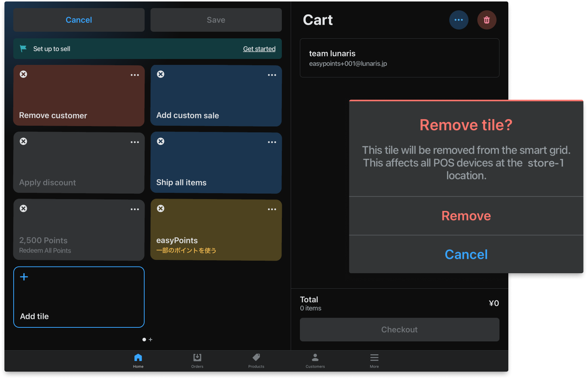The image size is (588, 379).
Task: Click the Cart heading
Action: click(318, 20)
